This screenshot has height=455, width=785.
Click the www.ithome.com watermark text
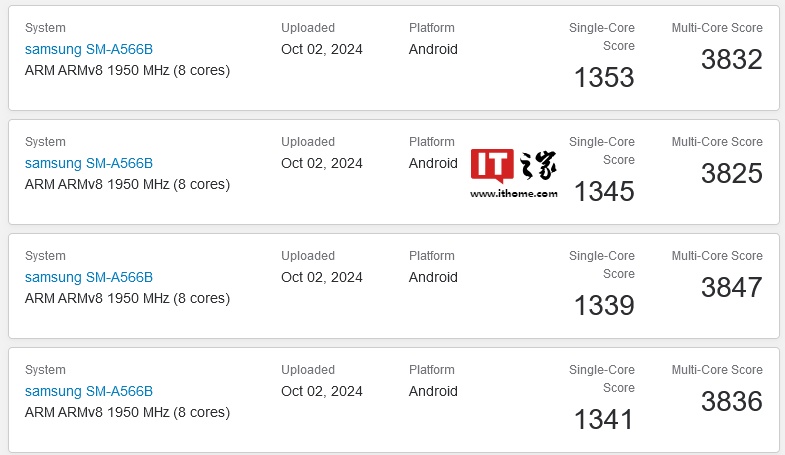tap(513, 194)
